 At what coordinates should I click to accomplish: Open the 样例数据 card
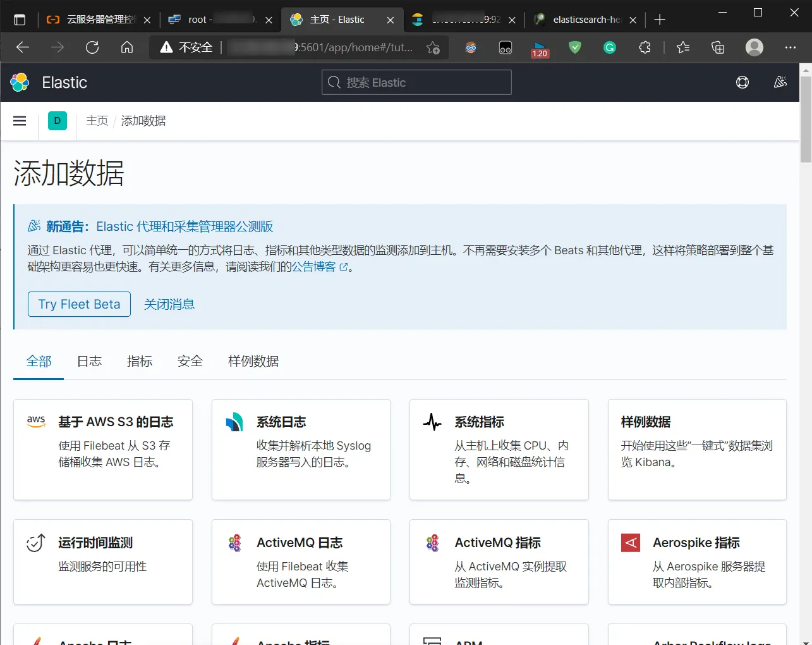(x=697, y=450)
